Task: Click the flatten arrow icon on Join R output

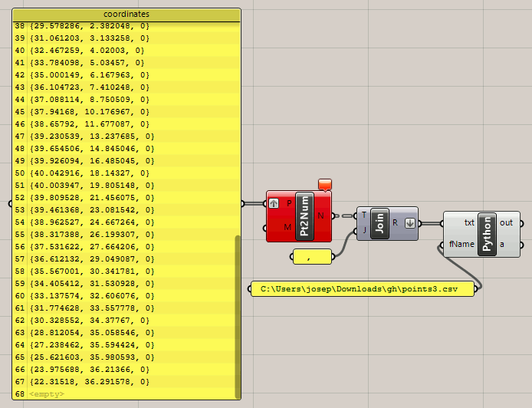Action: [x=410, y=223]
